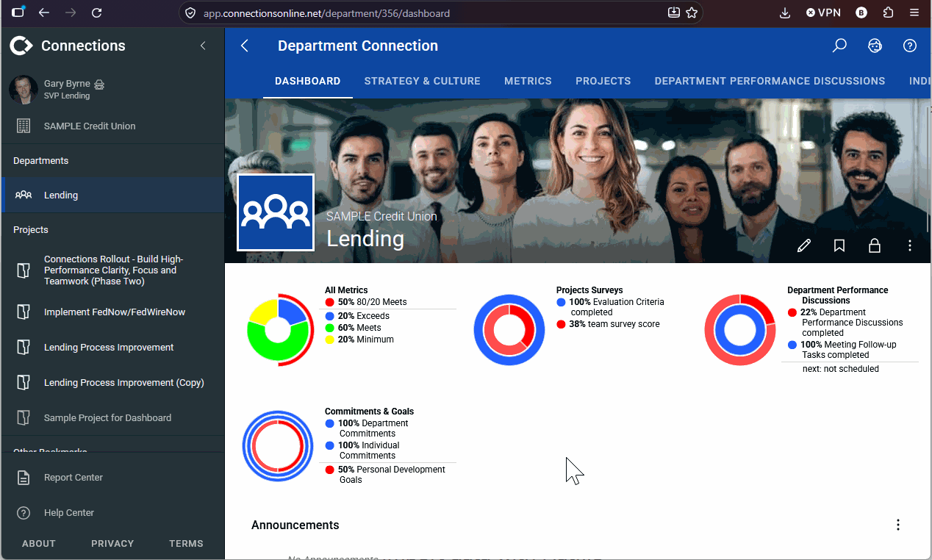Click the Department Performance Discussions donut chart

coord(740,330)
